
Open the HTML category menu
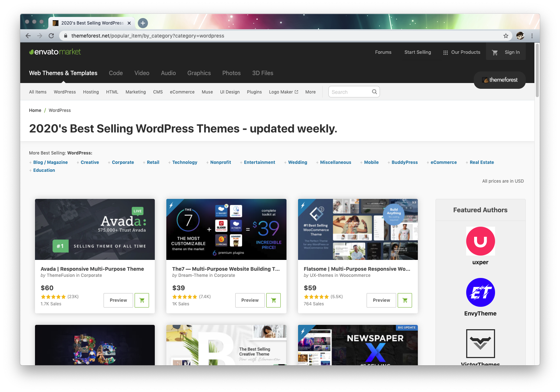[112, 92]
